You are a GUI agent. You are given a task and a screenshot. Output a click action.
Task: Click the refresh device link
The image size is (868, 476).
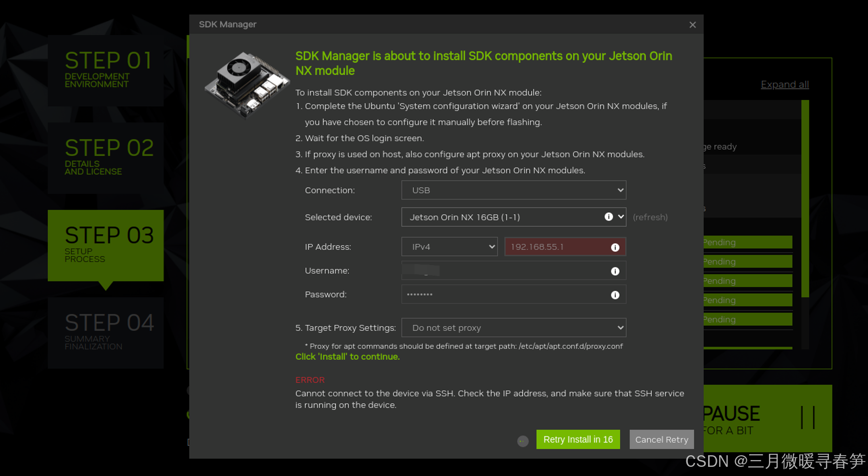tap(650, 217)
